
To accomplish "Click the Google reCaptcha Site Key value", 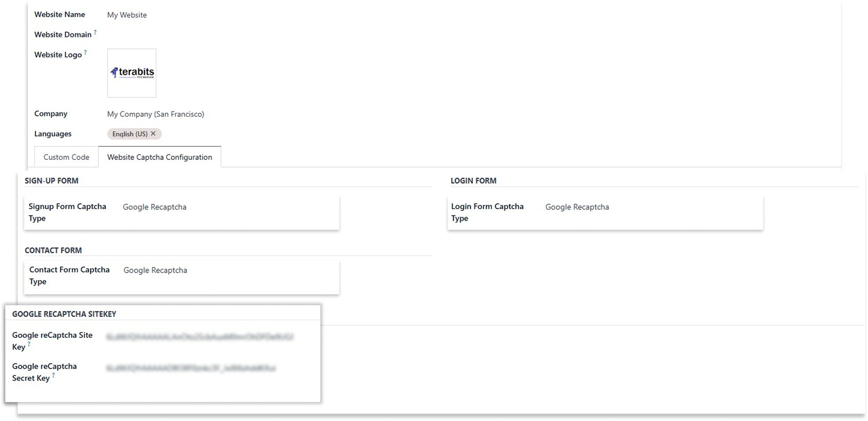I will 200,337.
